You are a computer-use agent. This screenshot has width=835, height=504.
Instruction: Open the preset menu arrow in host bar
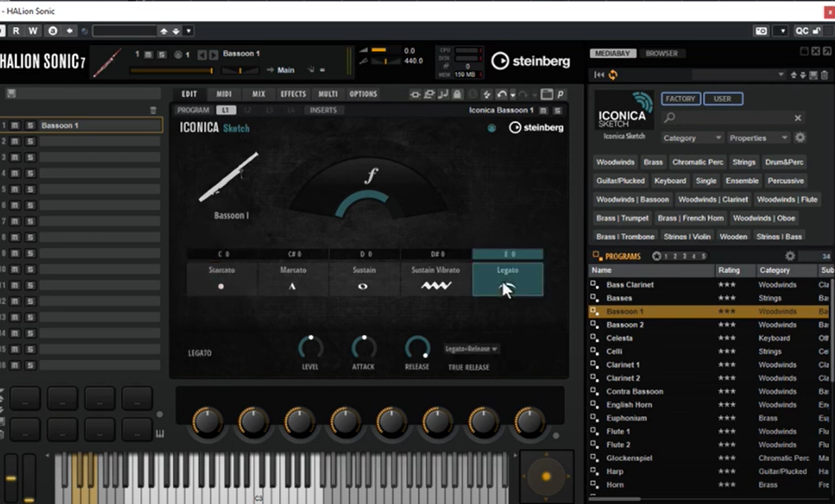(188, 31)
